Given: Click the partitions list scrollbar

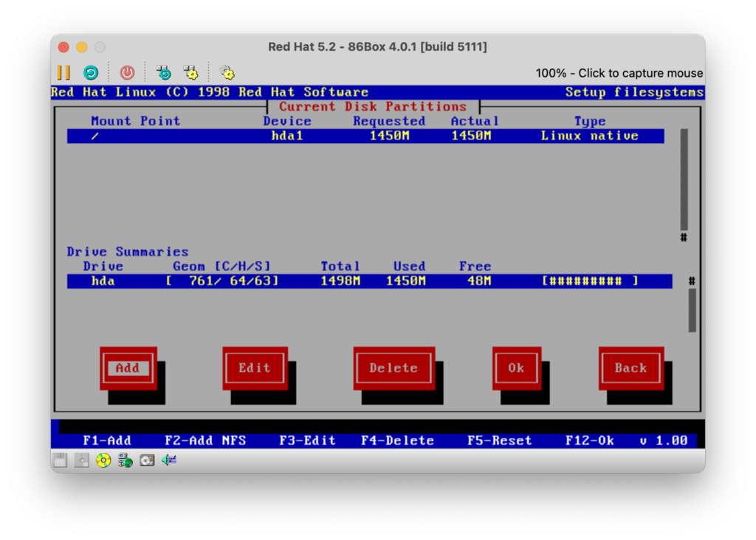Looking at the screenshot, I should tap(684, 185).
